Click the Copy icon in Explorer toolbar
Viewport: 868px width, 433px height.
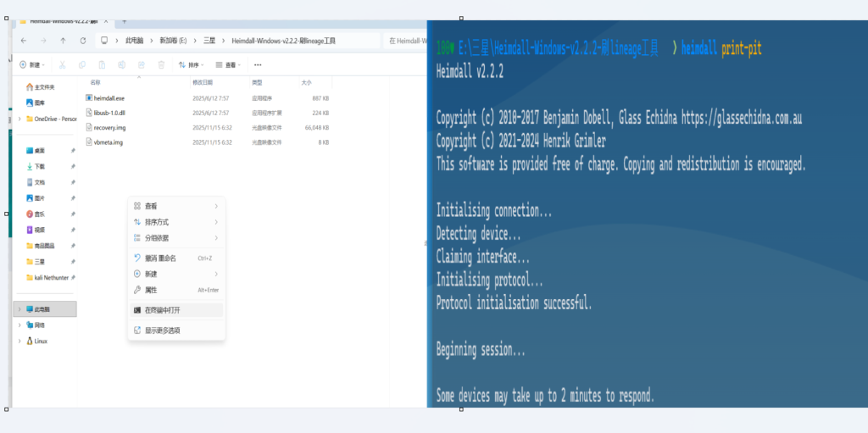pyautogui.click(x=82, y=64)
